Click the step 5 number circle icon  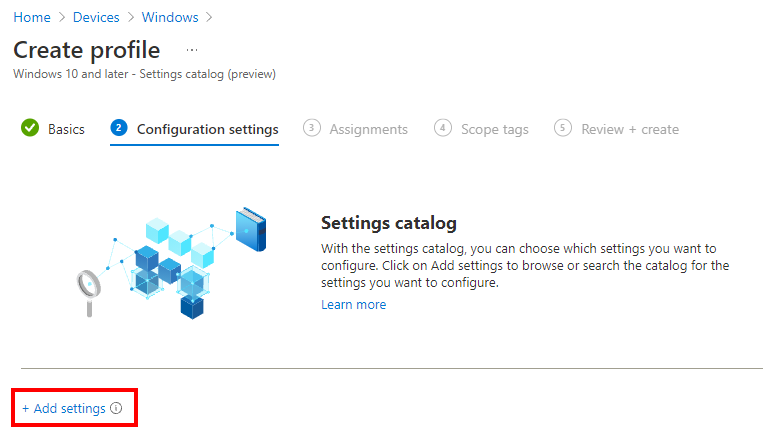[x=563, y=128]
